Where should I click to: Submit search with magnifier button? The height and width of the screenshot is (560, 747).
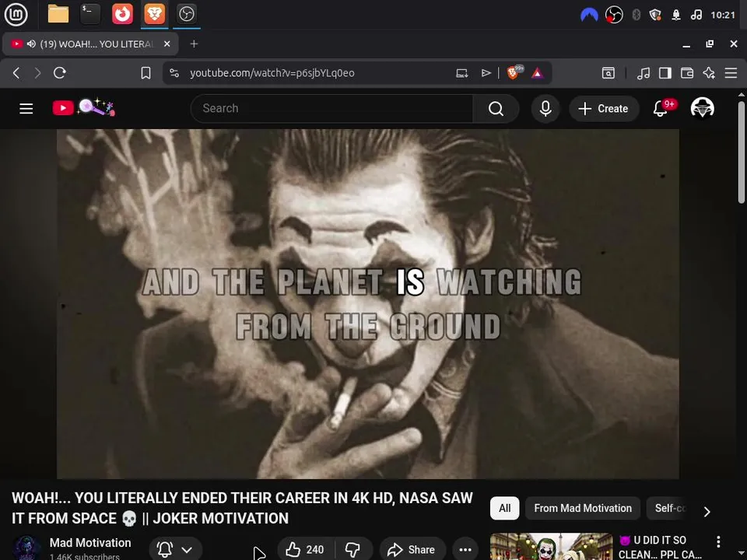tap(496, 109)
